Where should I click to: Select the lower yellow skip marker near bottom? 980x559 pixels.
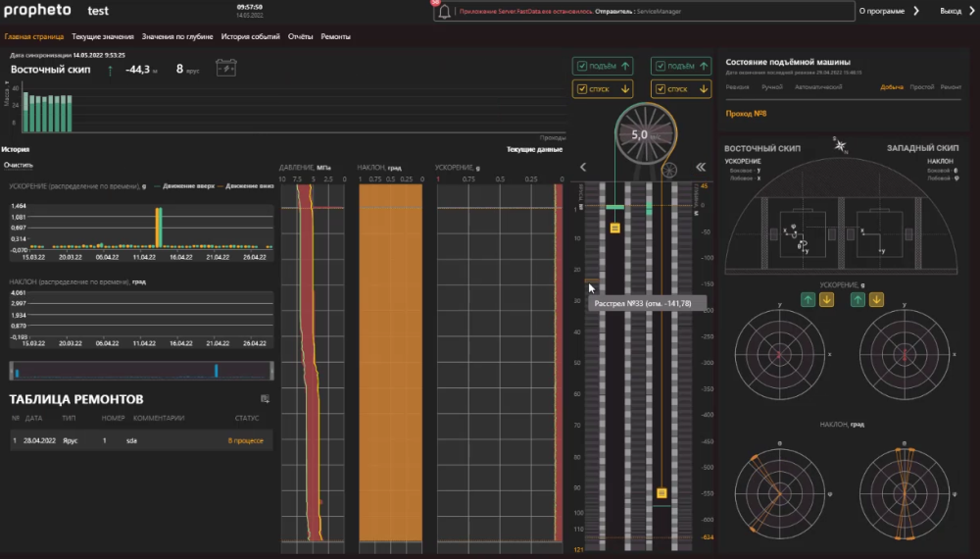point(661,493)
